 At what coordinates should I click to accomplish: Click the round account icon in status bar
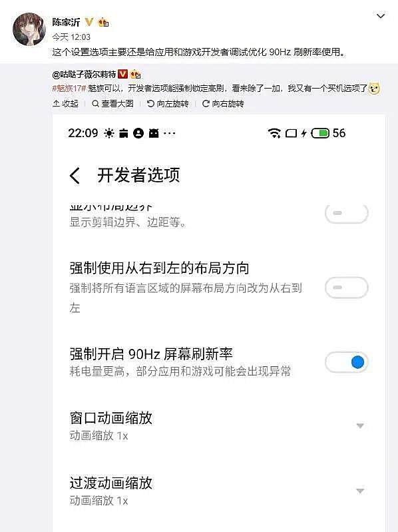tap(138, 133)
